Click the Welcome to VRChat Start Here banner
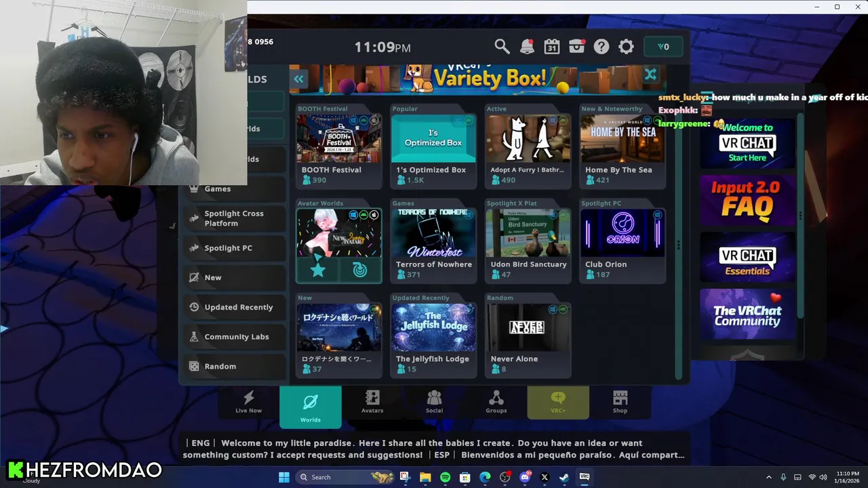 tap(747, 142)
